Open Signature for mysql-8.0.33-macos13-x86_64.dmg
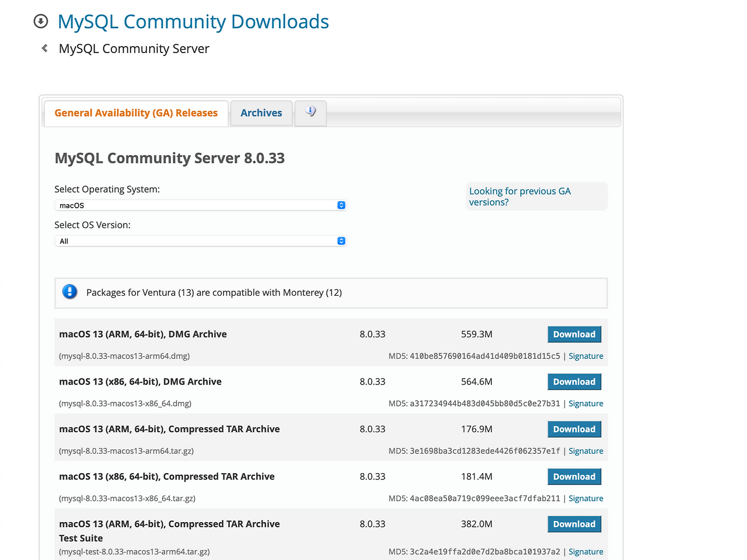The height and width of the screenshot is (560, 747). 586,404
